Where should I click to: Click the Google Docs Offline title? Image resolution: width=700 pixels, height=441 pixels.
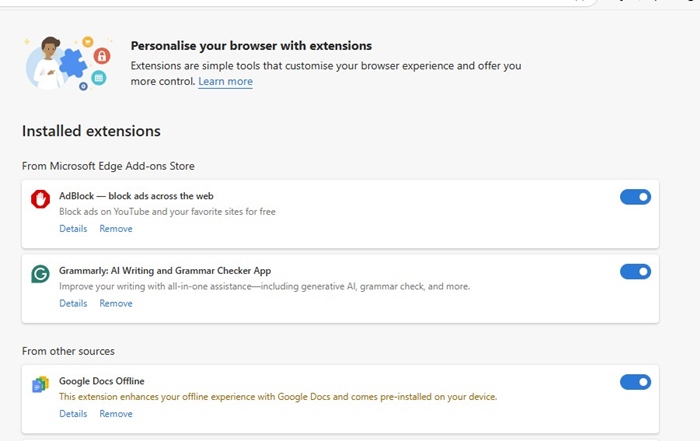tap(102, 381)
